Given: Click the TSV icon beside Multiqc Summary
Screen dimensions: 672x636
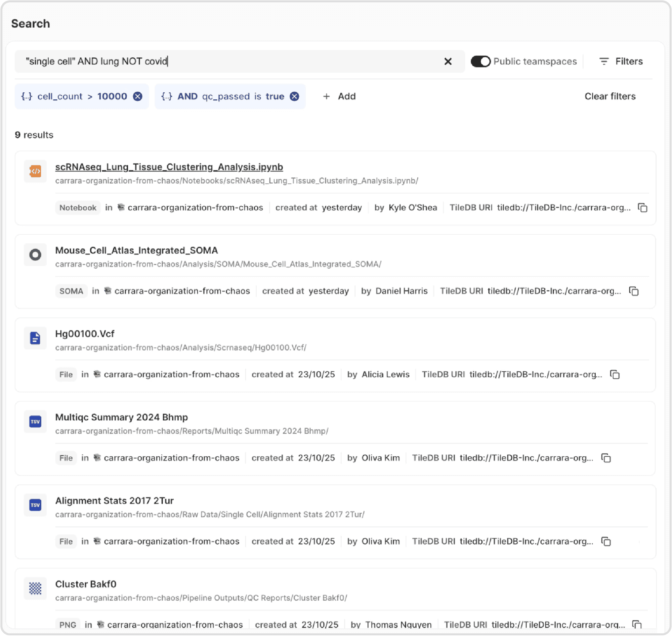Looking at the screenshot, I should [35, 421].
